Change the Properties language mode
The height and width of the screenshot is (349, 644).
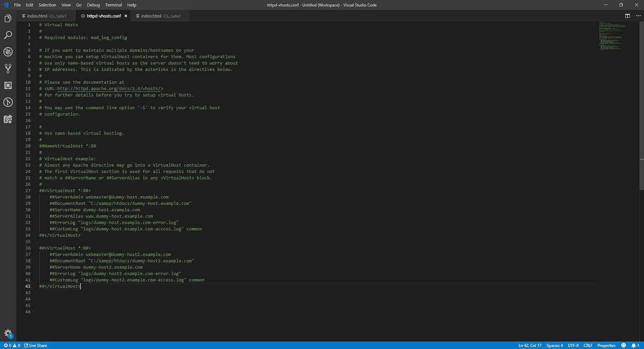(606, 345)
